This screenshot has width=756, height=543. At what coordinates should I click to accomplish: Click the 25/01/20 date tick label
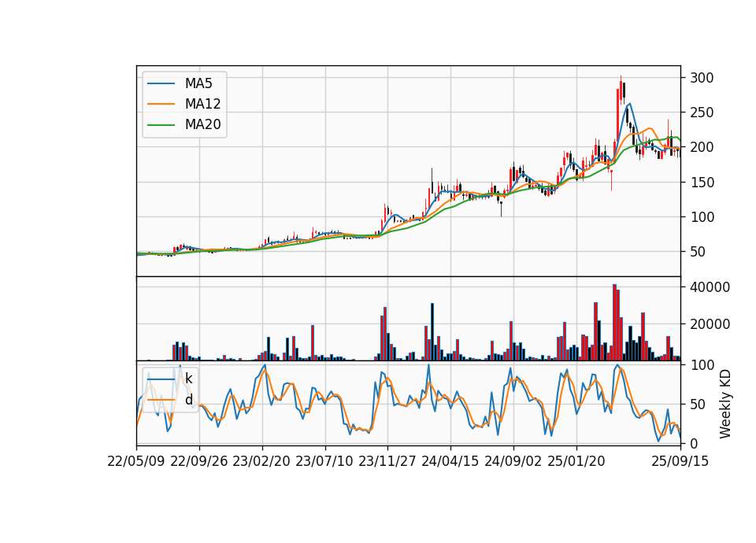pos(576,462)
